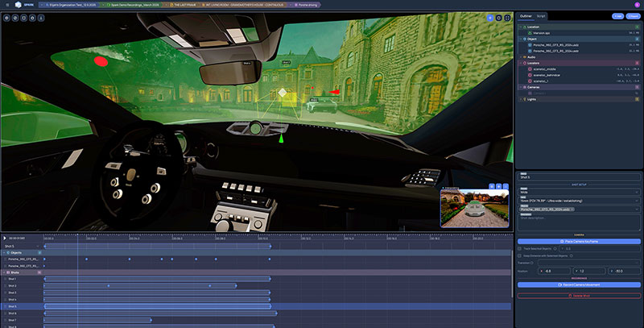Select the green cone marker on the dashboard
This screenshot has width=644, height=328.
281,138
